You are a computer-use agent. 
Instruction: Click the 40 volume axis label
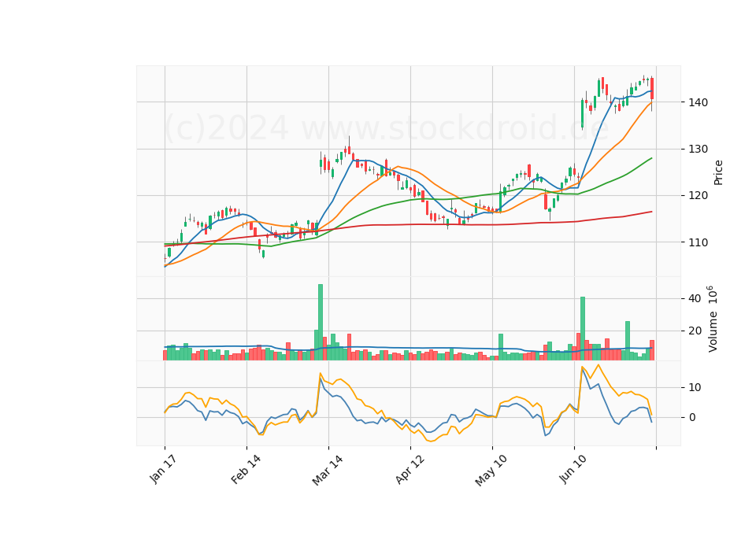tap(695, 299)
